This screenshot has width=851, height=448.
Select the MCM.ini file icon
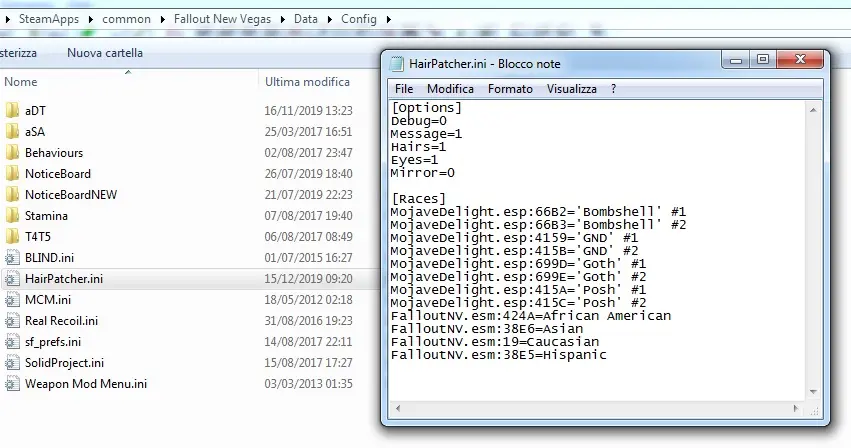[12, 299]
